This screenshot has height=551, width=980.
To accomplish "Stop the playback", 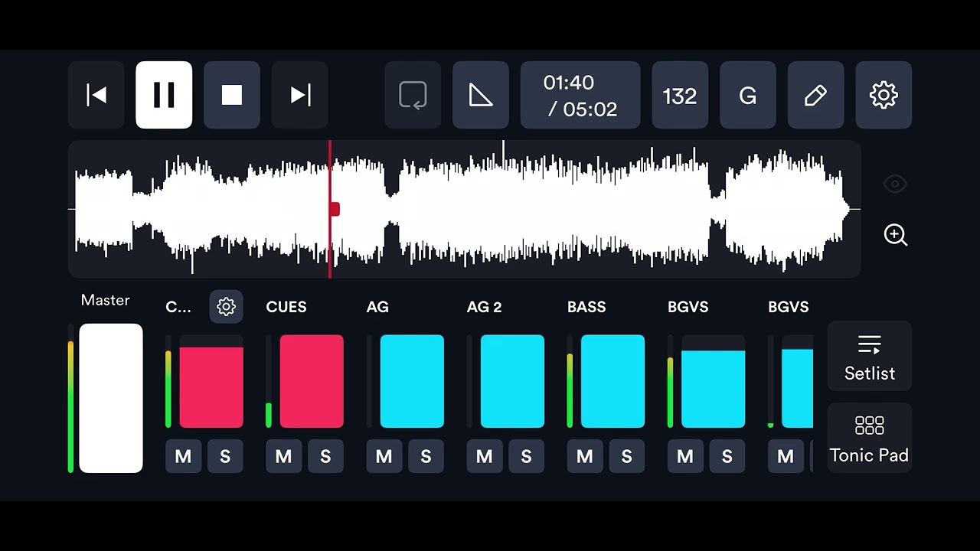I will [x=232, y=95].
